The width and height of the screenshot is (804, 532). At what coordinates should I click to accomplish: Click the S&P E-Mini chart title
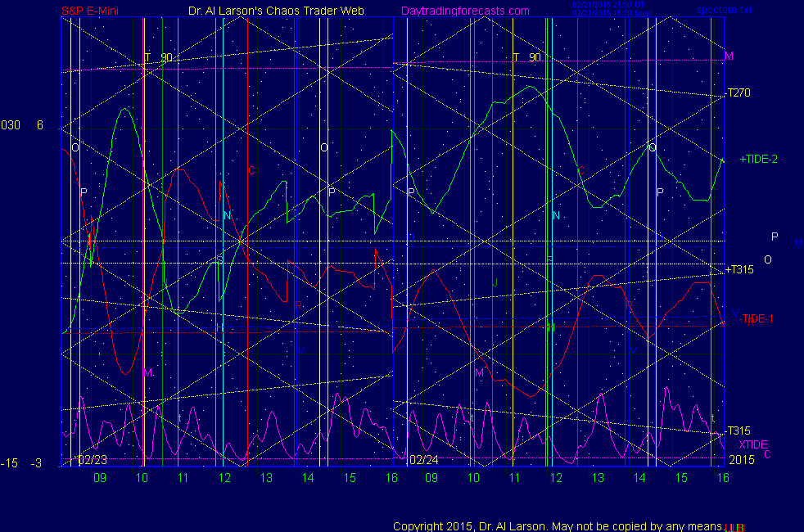click(96, 11)
